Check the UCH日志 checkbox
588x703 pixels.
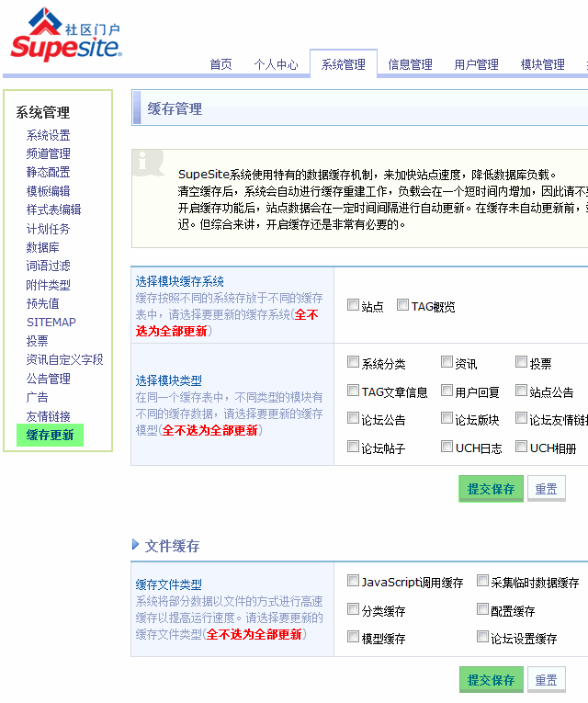447,447
